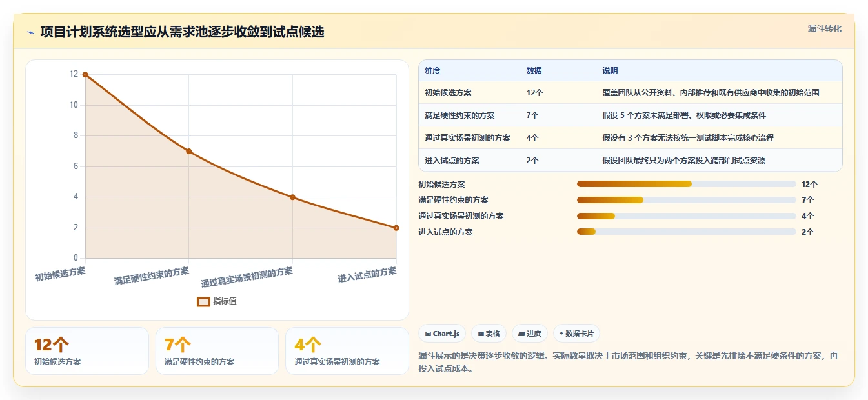The height and width of the screenshot is (400, 868).
Task: Click the 指标值 legend text
Action: coord(225,301)
